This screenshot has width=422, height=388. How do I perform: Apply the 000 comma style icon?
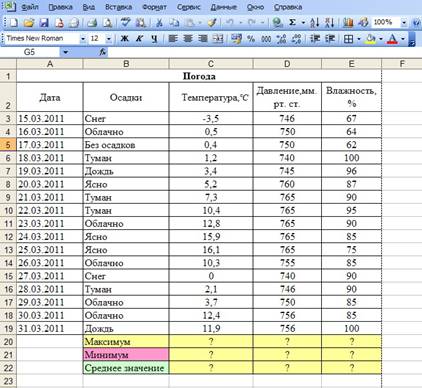pyautogui.click(x=266, y=39)
